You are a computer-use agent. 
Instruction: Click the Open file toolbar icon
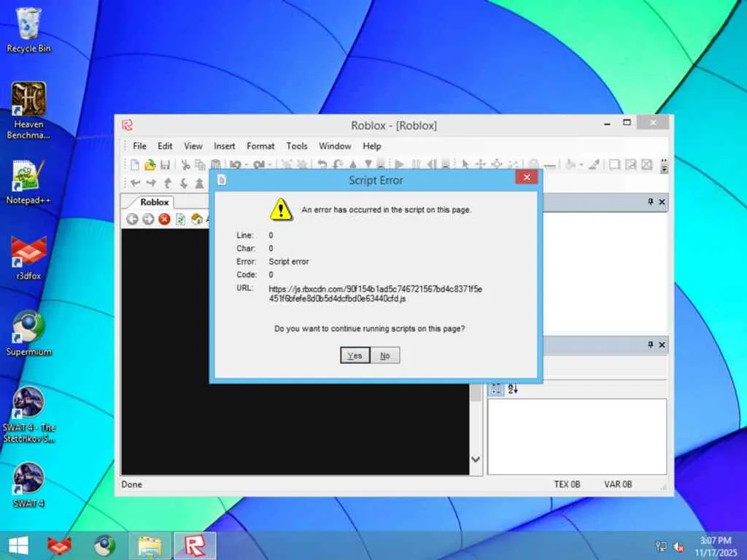tap(150, 165)
